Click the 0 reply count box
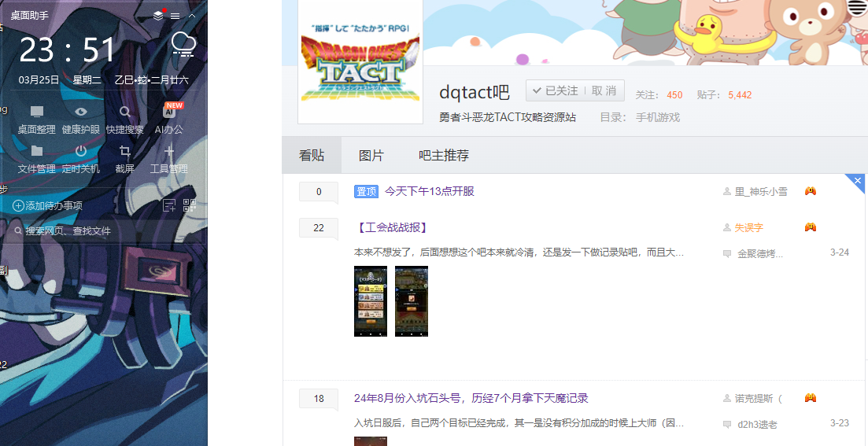 pos(318,192)
